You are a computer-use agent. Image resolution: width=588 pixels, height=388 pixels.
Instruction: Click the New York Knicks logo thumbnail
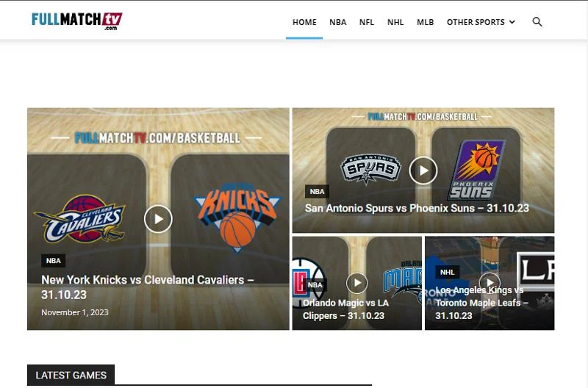pyautogui.click(x=237, y=217)
